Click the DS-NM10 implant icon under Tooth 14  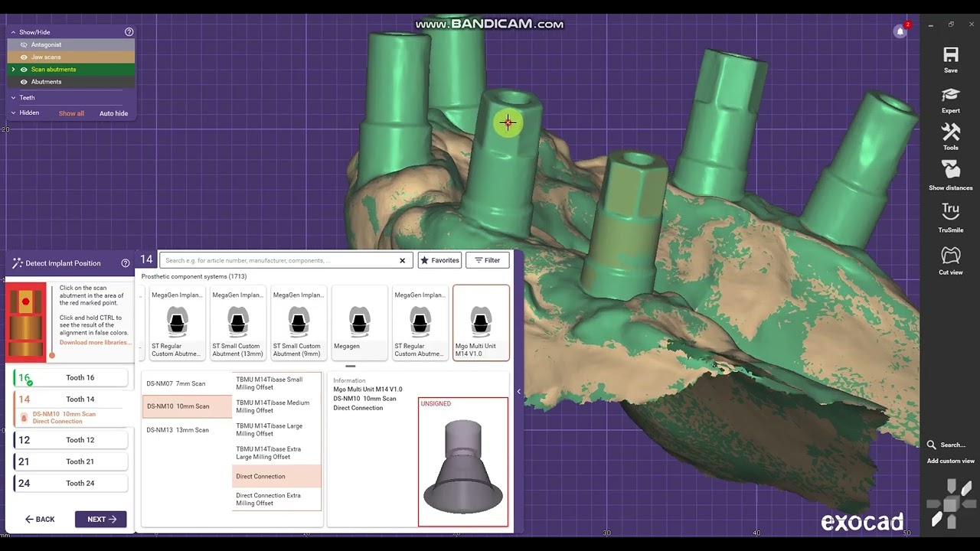coord(24,418)
